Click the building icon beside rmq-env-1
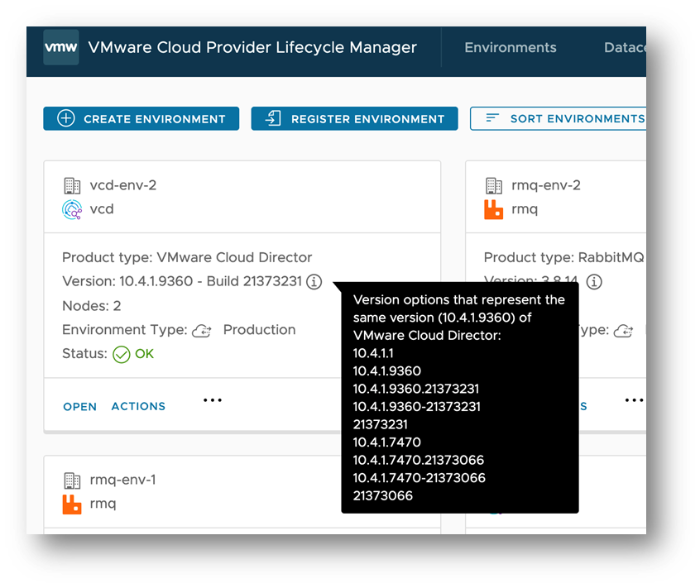Viewport: 700px width, 588px height. coord(72,480)
